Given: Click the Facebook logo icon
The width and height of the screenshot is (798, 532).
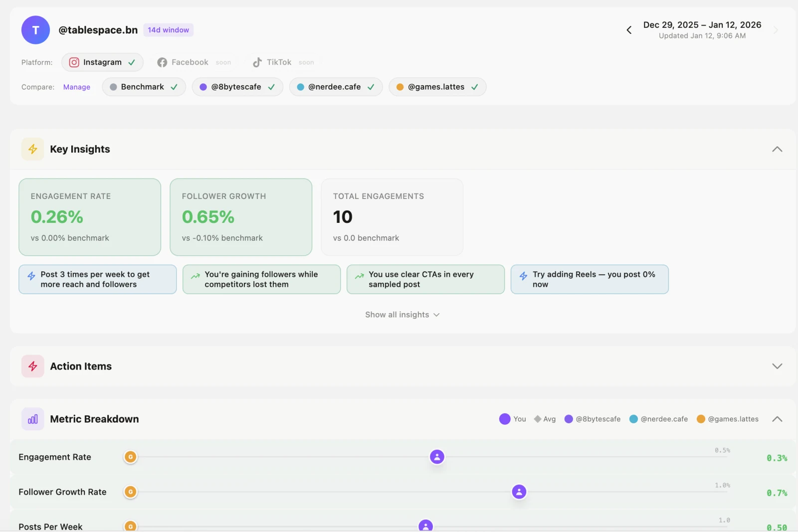Looking at the screenshot, I should point(162,62).
